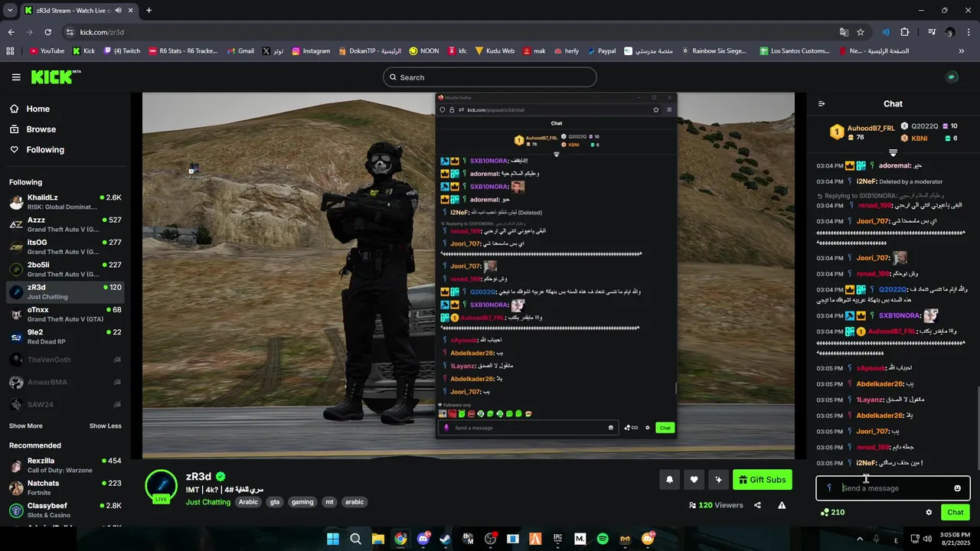Screen dimensions: 980x551
Task: Click the KICK logo
Action: (x=56, y=77)
